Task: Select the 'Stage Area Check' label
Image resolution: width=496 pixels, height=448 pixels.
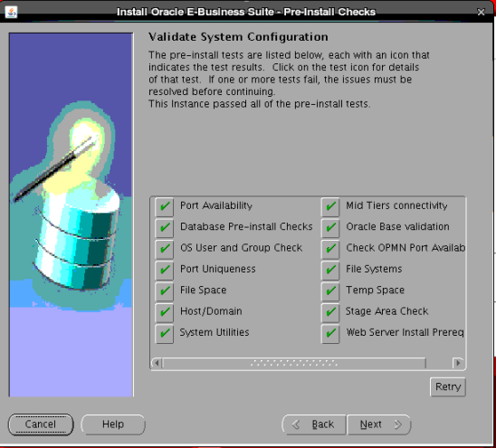Action: 386,311
